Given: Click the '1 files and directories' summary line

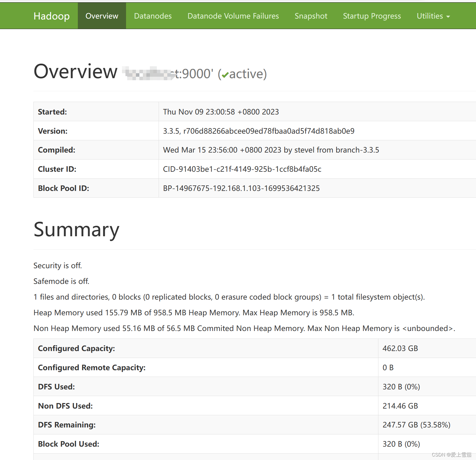Looking at the screenshot, I should [229, 297].
